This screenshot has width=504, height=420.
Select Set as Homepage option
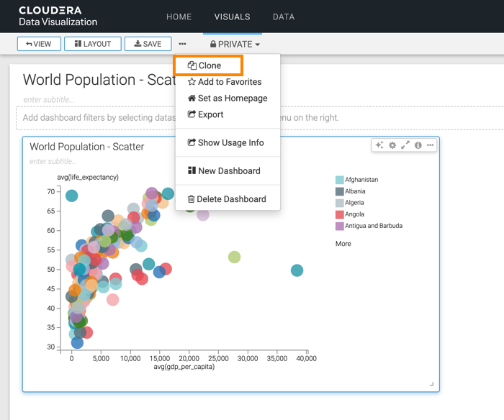(x=227, y=98)
